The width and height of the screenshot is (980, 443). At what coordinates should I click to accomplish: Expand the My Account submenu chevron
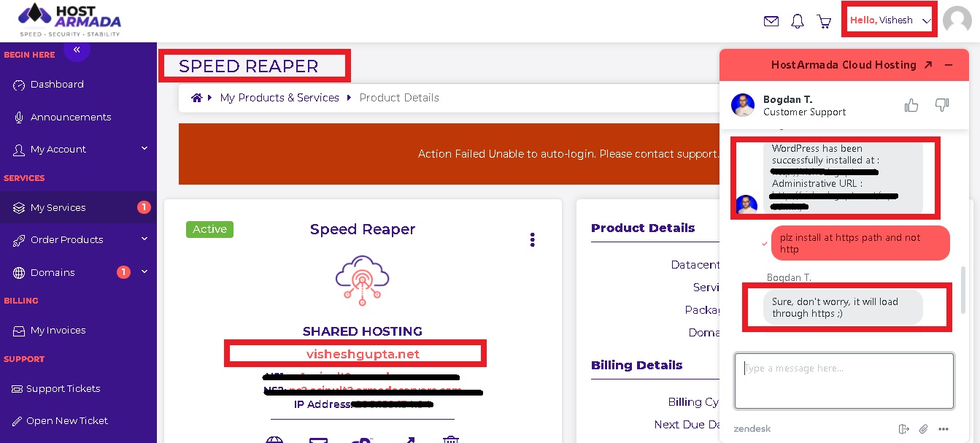coord(144,149)
